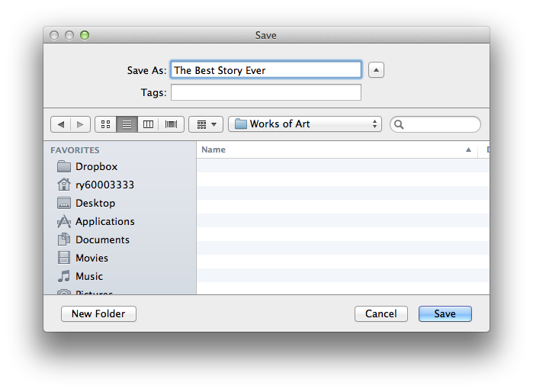Select Applications in the sidebar

coord(120,222)
